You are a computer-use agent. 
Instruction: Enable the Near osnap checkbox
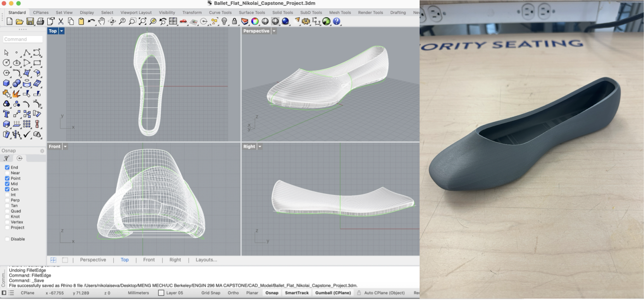[x=7, y=173]
